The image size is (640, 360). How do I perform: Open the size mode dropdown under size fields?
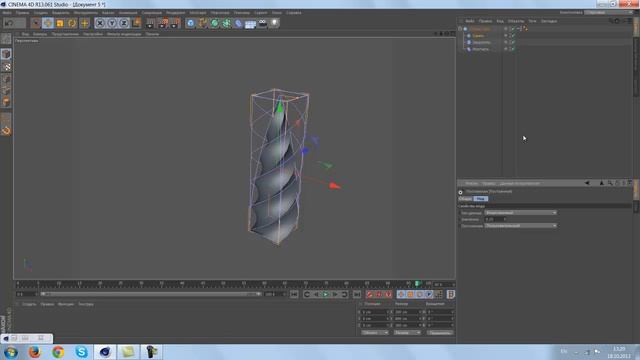pyautogui.click(x=407, y=333)
